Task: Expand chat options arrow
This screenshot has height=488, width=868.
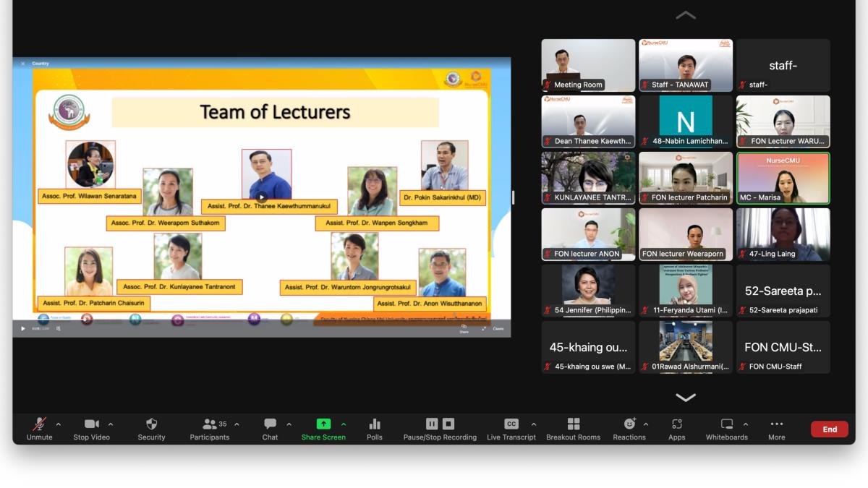Action: tap(289, 424)
